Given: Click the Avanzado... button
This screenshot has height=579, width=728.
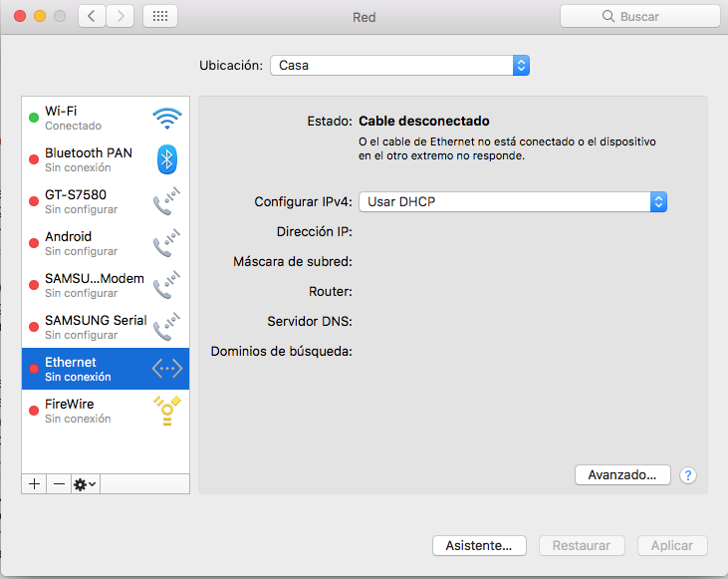Looking at the screenshot, I should [622, 475].
